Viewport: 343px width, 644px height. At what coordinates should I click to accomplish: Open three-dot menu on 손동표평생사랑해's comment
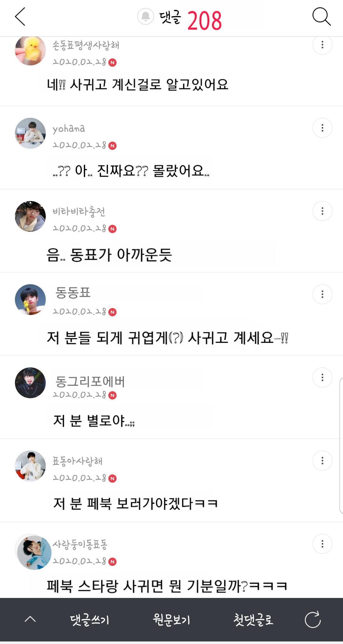322,45
